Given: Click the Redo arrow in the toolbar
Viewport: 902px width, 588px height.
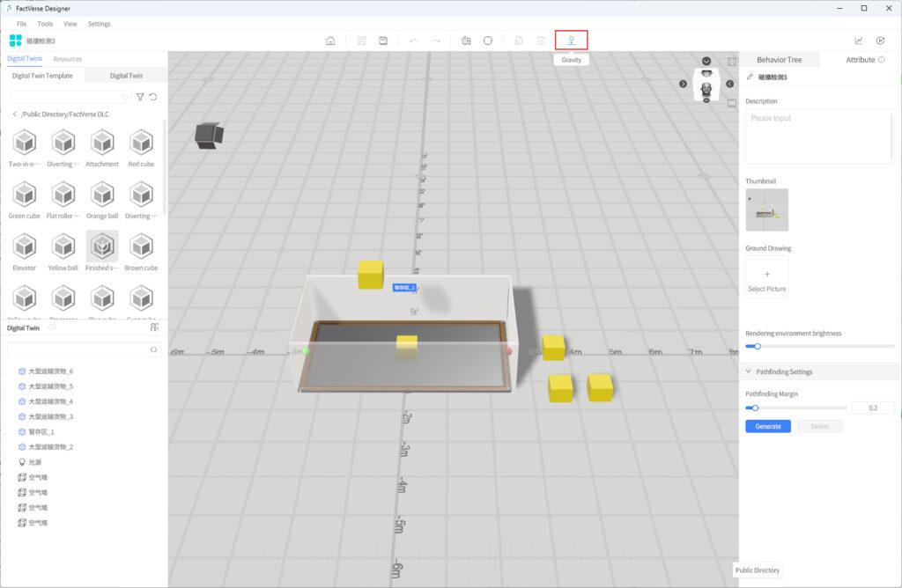Looking at the screenshot, I should (x=435, y=40).
